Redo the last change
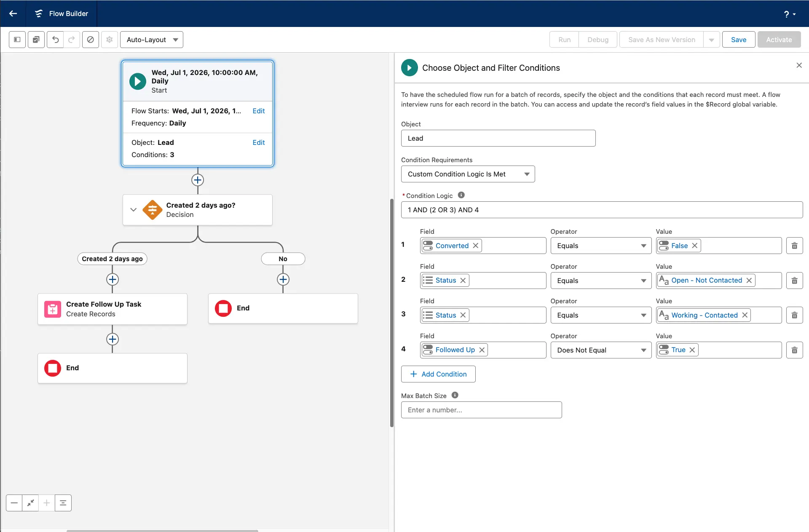Viewport: 809px width, 532px height. click(x=72, y=40)
